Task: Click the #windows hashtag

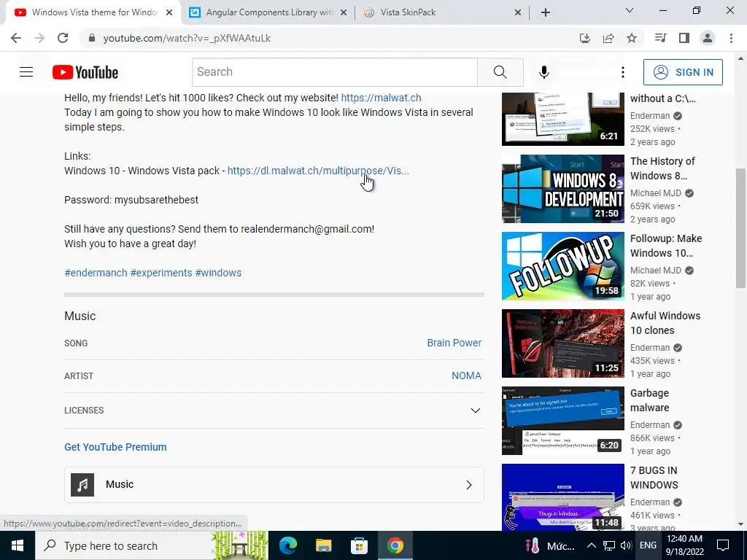Action: pyautogui.click(x=218, y=273)
